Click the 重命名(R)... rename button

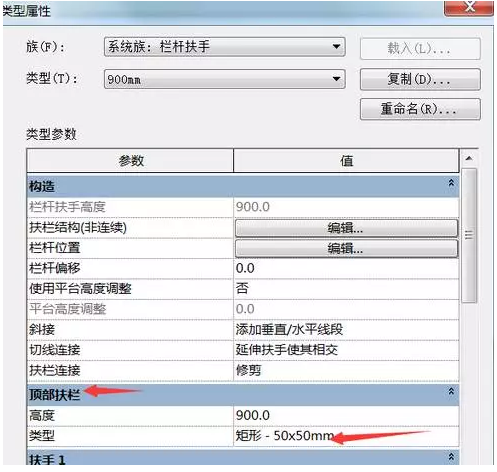click(x=420, y=109)
